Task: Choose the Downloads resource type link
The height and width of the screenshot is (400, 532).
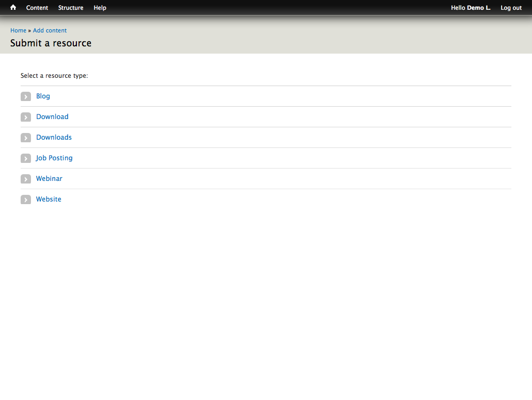Action: pyautogui.click(x=54, y=138)
